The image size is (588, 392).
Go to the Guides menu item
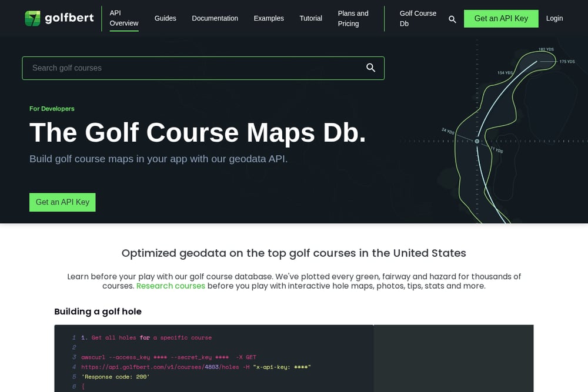(x=165, y=18)
